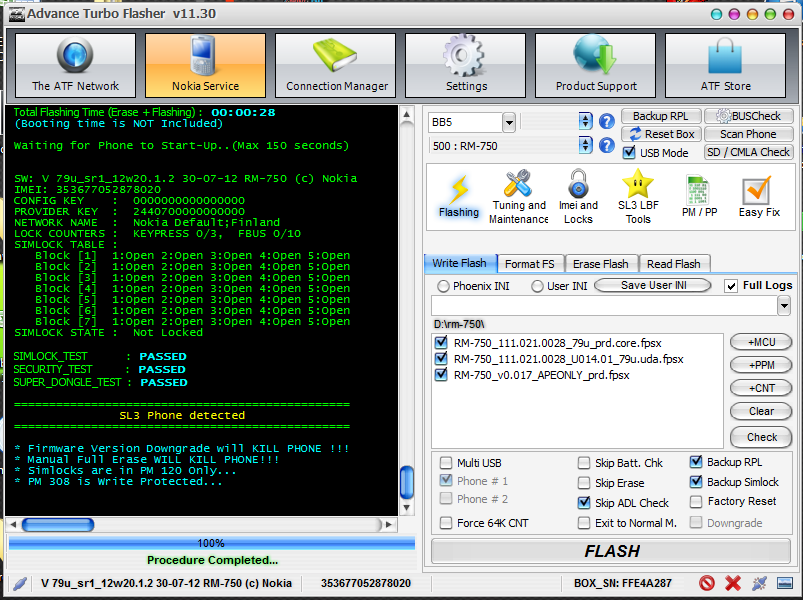Image resolution: width=803 pixels, height=600 pixels.
Task: Open the Easy Fix section
Action: click(759, 197)
